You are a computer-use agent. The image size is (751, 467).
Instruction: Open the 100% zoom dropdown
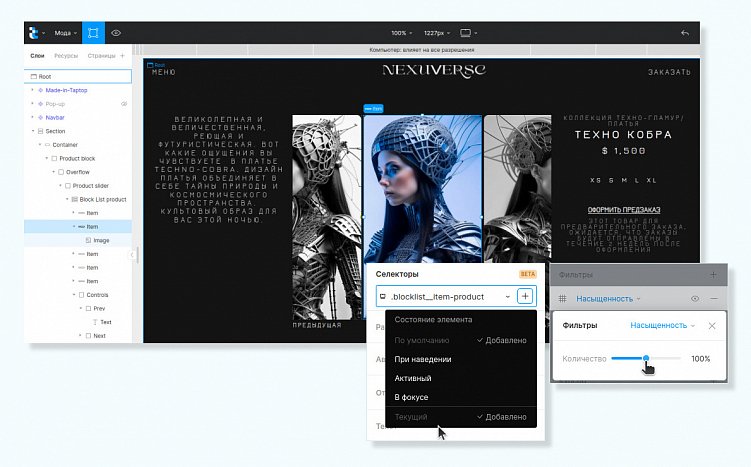402,33
